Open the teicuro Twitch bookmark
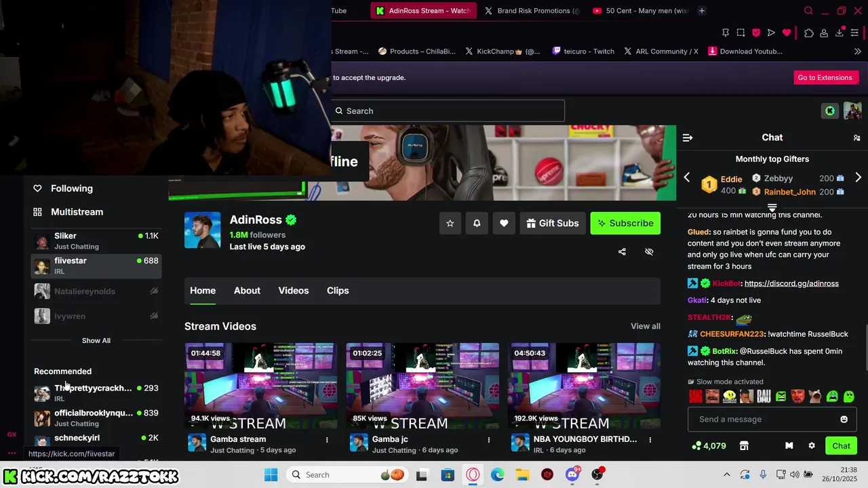Screen dimensions: 868x488 point(583,52)
